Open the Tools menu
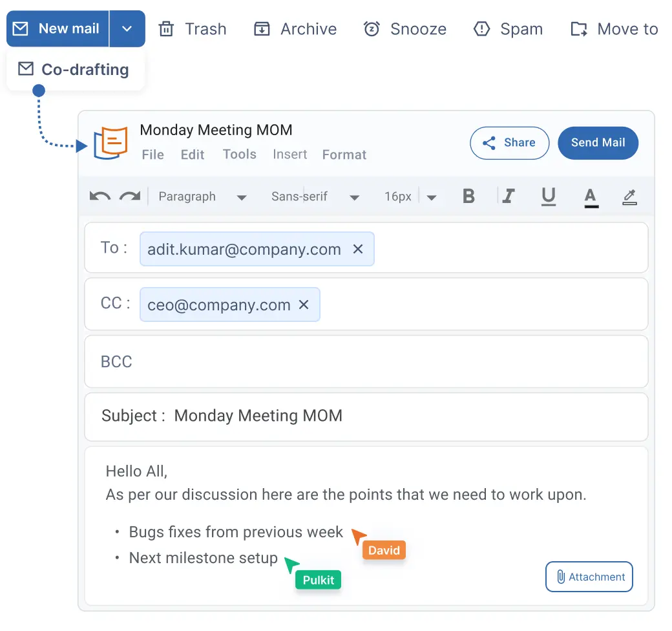 tap(240, 155)
